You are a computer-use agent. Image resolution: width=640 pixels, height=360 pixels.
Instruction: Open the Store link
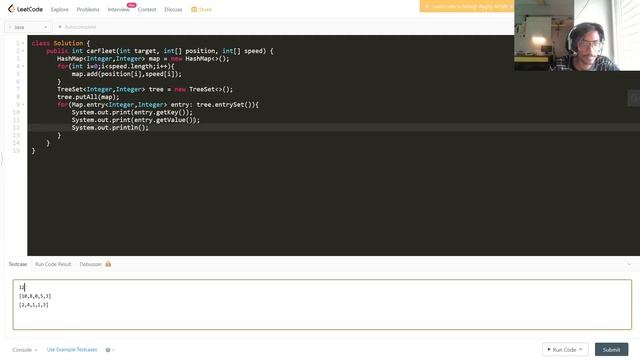coord(205,9)
